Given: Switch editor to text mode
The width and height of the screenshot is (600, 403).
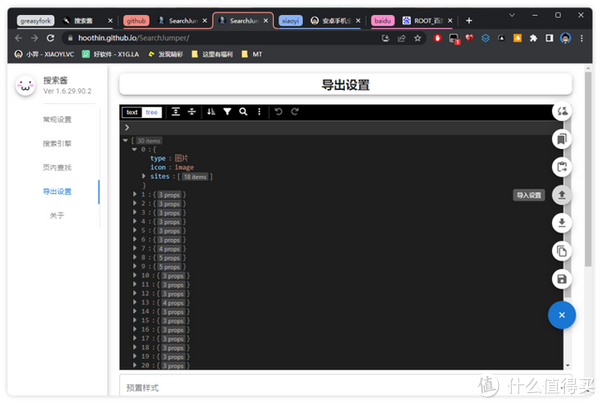Looking at the screenshot, I should point(132,112).
